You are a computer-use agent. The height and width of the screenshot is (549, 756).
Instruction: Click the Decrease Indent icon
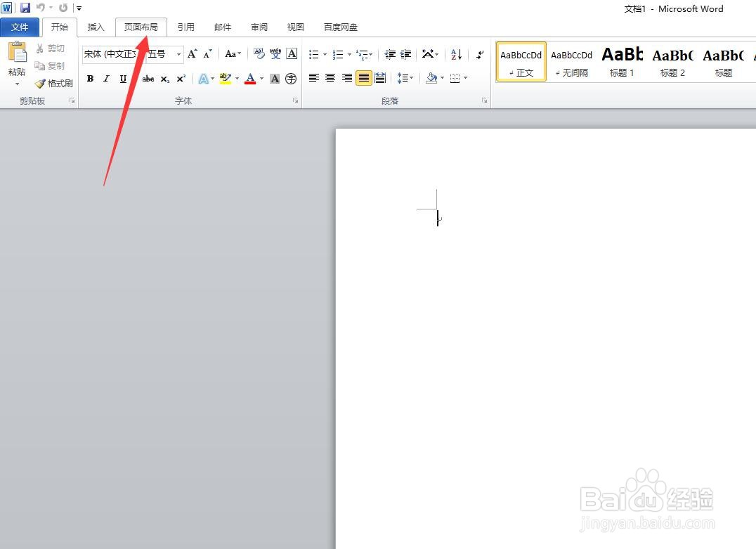390,54
